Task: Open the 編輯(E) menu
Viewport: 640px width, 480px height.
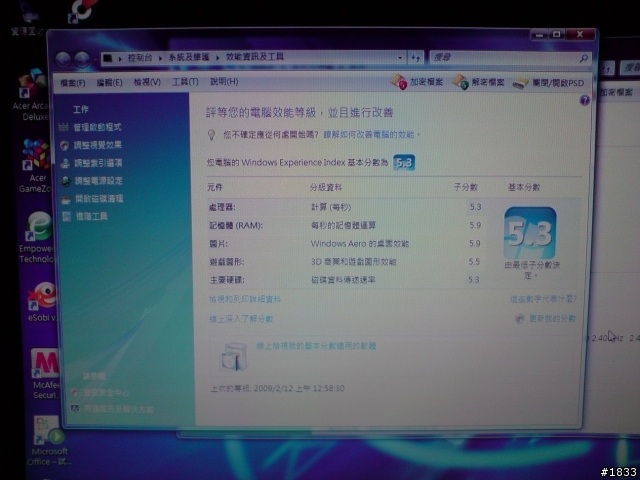Action: pyautogui.click(x=109, y=82)
